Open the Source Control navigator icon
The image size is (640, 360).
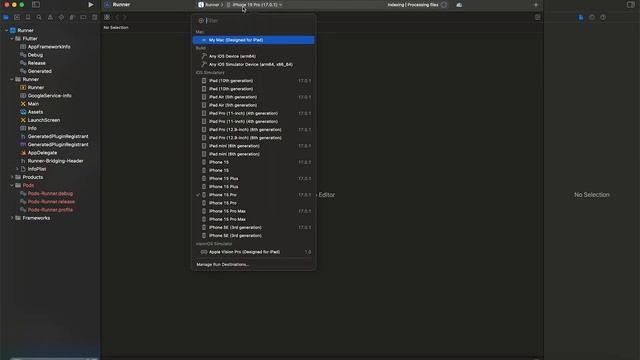(17, 18)
